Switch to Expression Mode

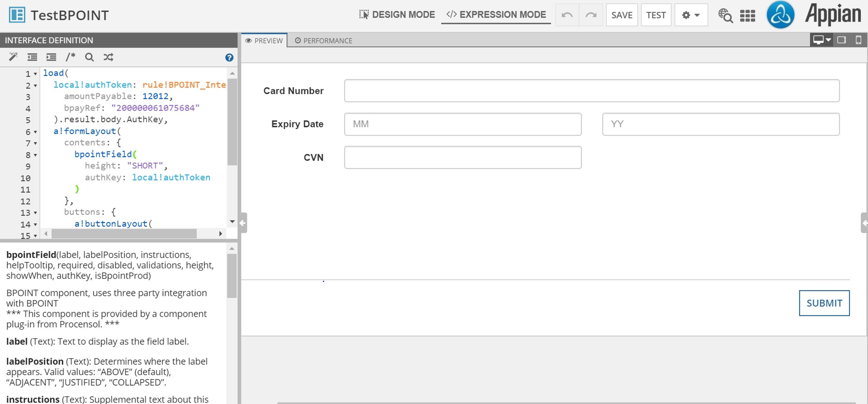[x=496, y=14]
